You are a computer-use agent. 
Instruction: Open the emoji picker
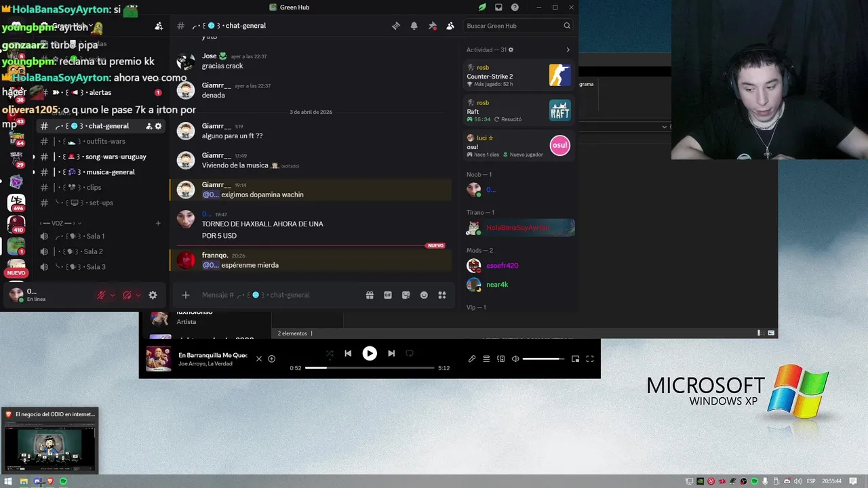click(x=424, y=295)
